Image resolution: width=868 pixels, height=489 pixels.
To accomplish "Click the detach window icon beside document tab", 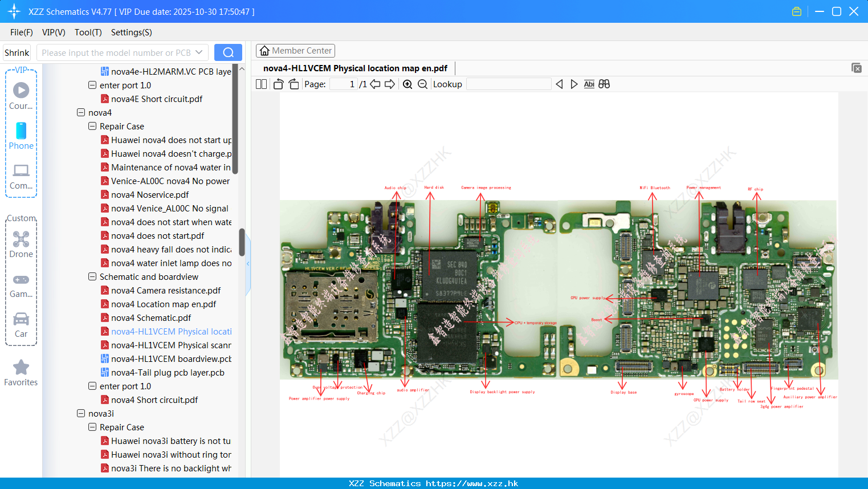I will point(857,68).
